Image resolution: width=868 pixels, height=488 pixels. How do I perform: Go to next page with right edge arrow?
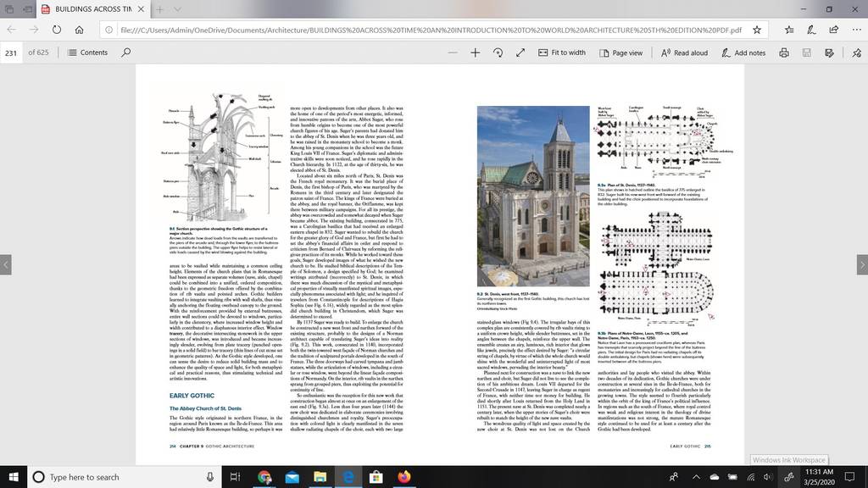[862, 264]
